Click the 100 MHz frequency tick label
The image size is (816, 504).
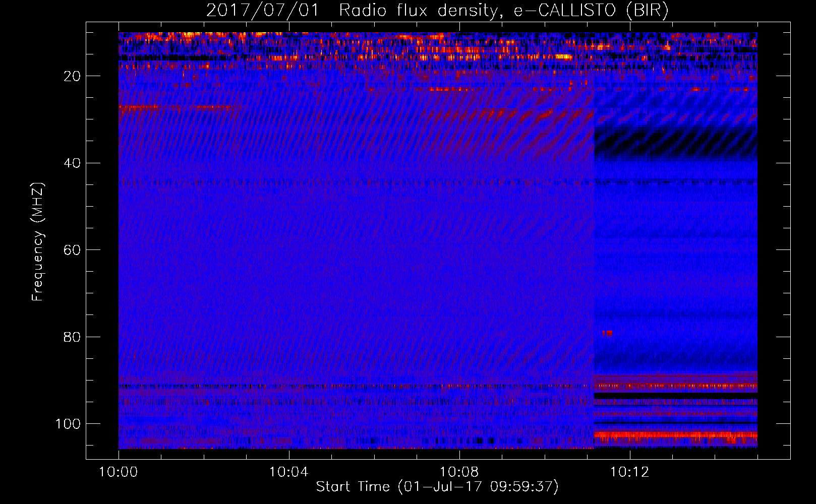(x=68, y=424)
